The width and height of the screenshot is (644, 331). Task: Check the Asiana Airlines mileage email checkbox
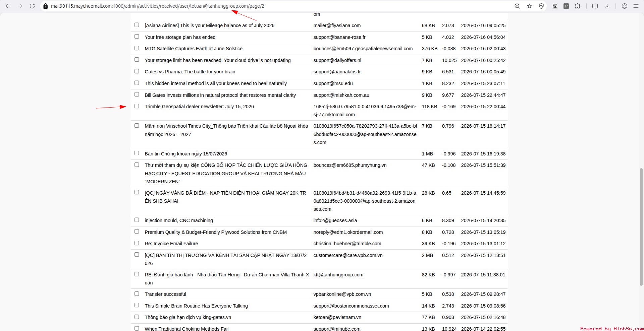click(137, 25)
